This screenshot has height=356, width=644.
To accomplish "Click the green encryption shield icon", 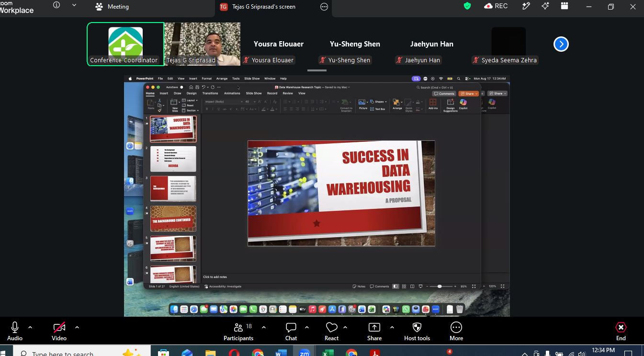I will 467,6.
